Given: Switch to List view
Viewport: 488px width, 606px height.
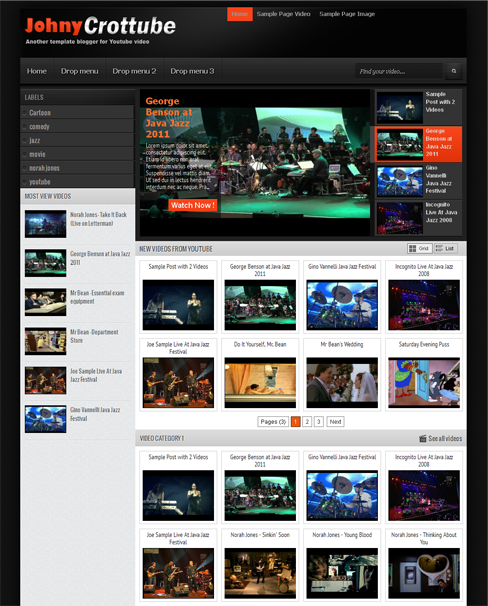Looking at the screenshot, I should pyautogui.click(x=445, y=249).
